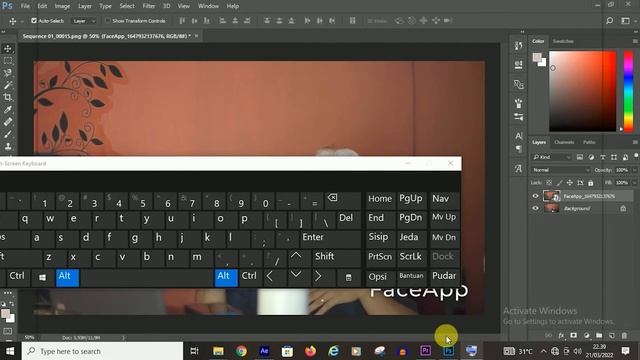This screenshot has width=640, height=360.
Task: Open the Window menu
Action: click(x=208, y=6)
